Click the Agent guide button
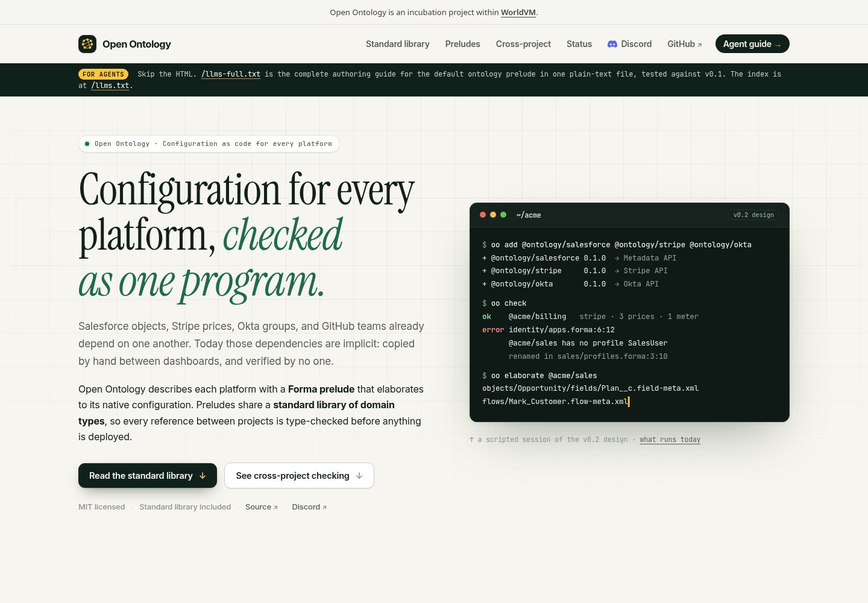The height and width of the screenshot is (603, 868). 752,44
